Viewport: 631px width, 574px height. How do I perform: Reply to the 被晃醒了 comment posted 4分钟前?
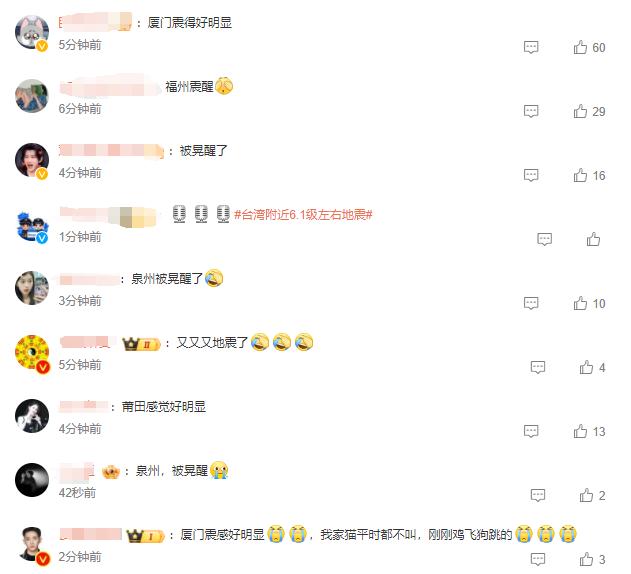531,175
